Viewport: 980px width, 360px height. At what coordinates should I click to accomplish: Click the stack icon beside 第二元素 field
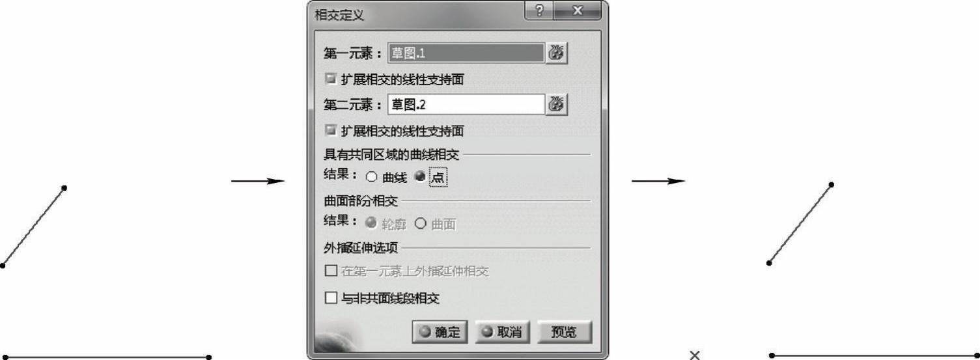click(557, 104)
